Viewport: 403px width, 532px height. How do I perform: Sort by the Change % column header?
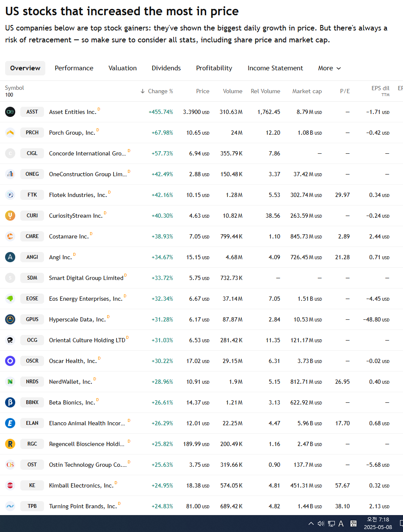click(x=157, y=91)
